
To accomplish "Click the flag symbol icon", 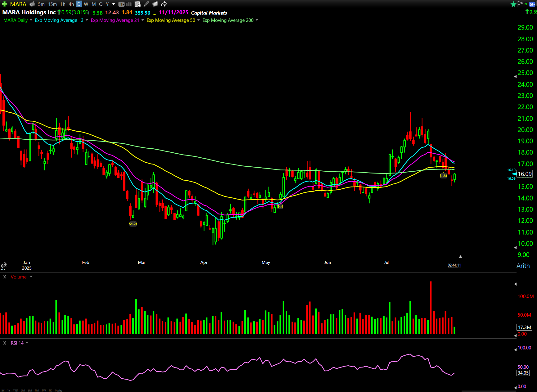I will (520, 4).
